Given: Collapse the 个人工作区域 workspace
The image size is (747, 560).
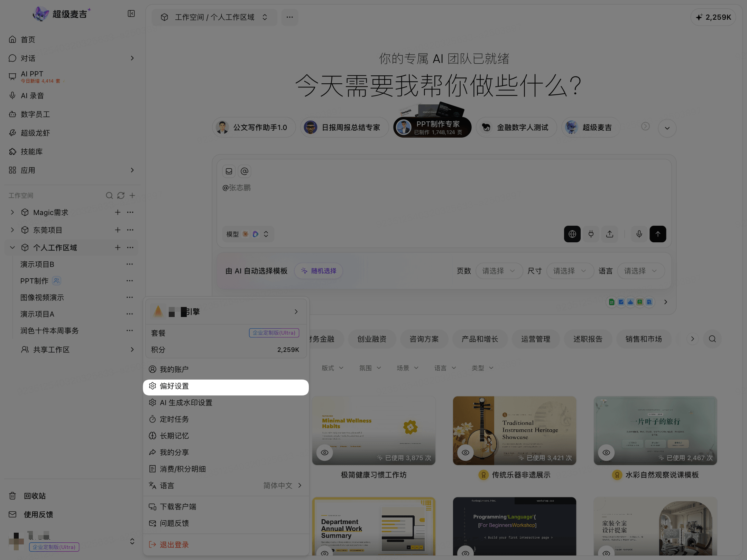Looking at the screenshot, I should tap(12, 248).
